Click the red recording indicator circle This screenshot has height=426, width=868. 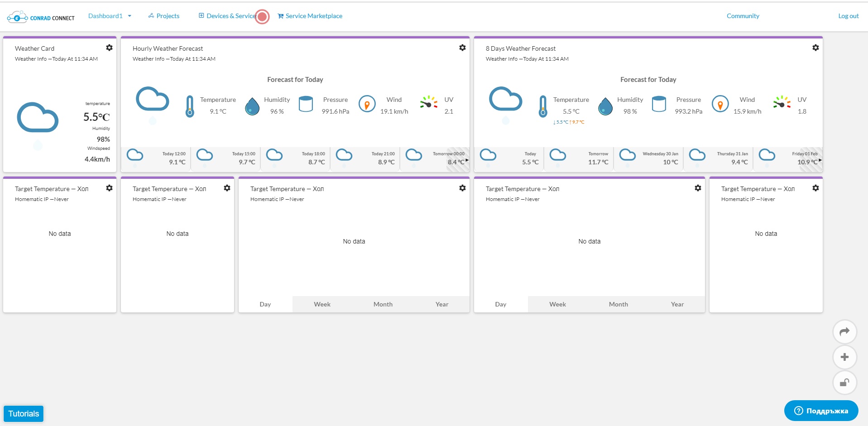tap(262, 17)
